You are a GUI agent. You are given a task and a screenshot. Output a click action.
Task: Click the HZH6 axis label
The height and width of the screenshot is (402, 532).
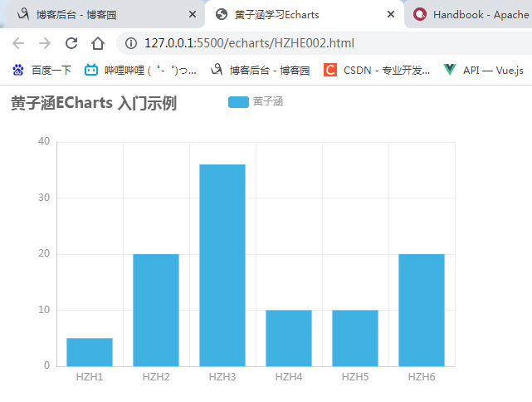422,377
